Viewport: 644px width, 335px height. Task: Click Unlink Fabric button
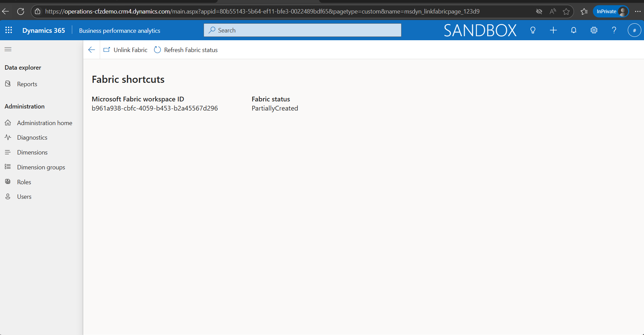pyautogui.click(x=125, y=50)
